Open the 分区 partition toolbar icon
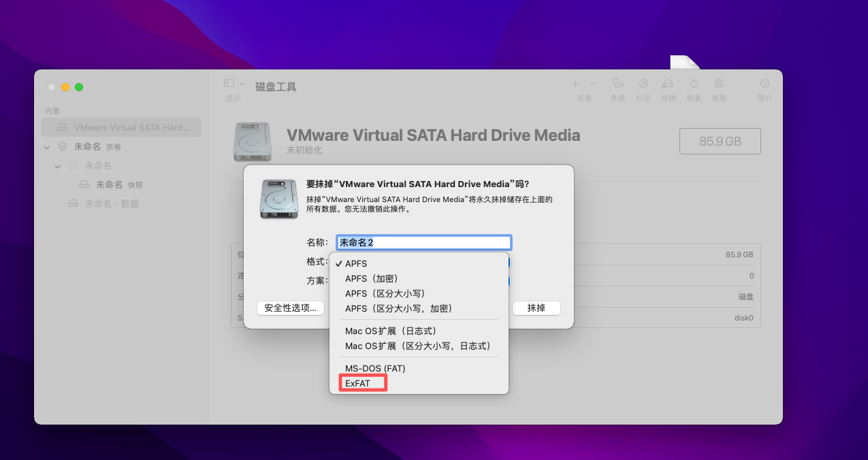This screenshot has width=868, height=460. (x=643, y=84)
